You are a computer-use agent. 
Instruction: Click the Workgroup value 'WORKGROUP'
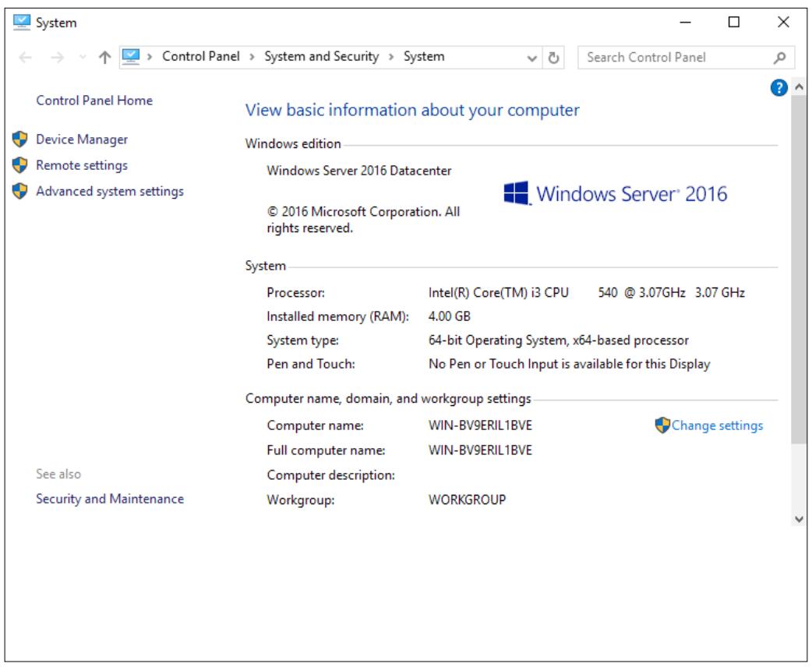467,499
